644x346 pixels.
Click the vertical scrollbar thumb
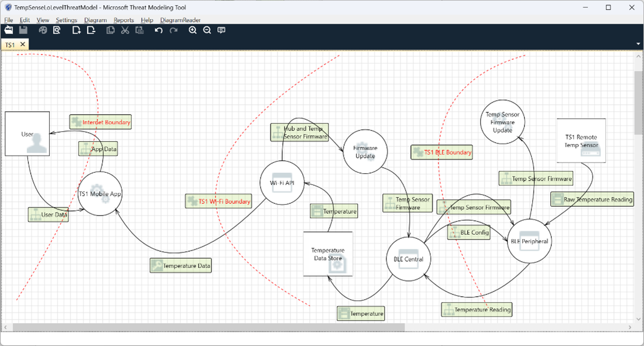pyautogui.click(x=639, y=102)
